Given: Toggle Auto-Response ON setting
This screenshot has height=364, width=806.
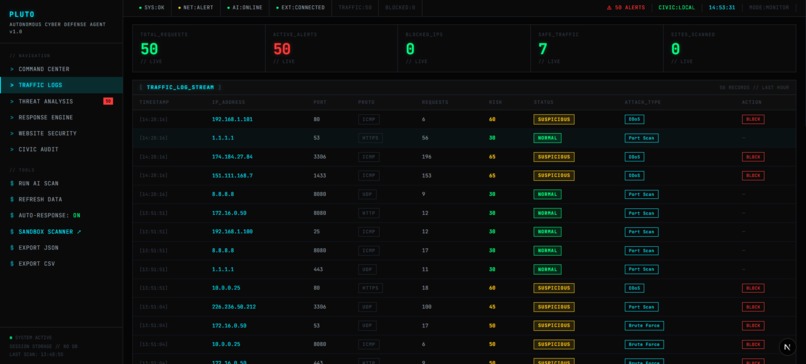Looking at the screenshot, I should (61, 215).
